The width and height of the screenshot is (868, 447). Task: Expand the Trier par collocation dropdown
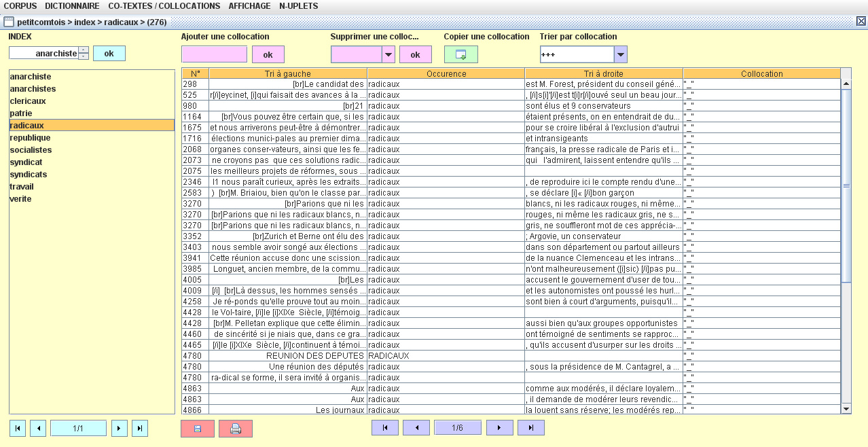pos(620,54)
